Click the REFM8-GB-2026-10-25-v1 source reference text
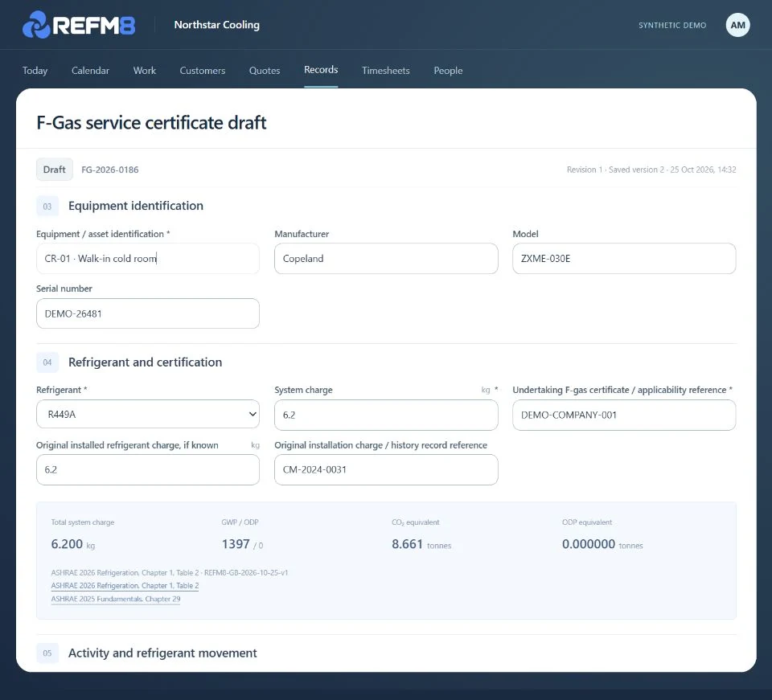 click(246, 572)
